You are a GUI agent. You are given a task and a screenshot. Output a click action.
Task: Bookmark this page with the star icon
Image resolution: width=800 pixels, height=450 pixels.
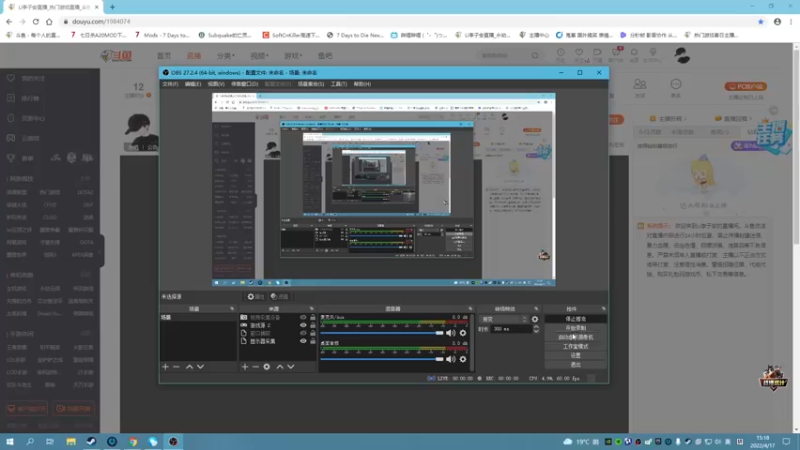[761, 22]
